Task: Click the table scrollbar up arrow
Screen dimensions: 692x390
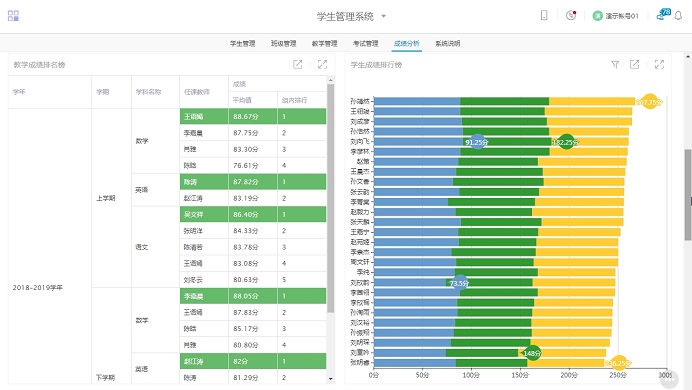Action: [x=331, y=80]
